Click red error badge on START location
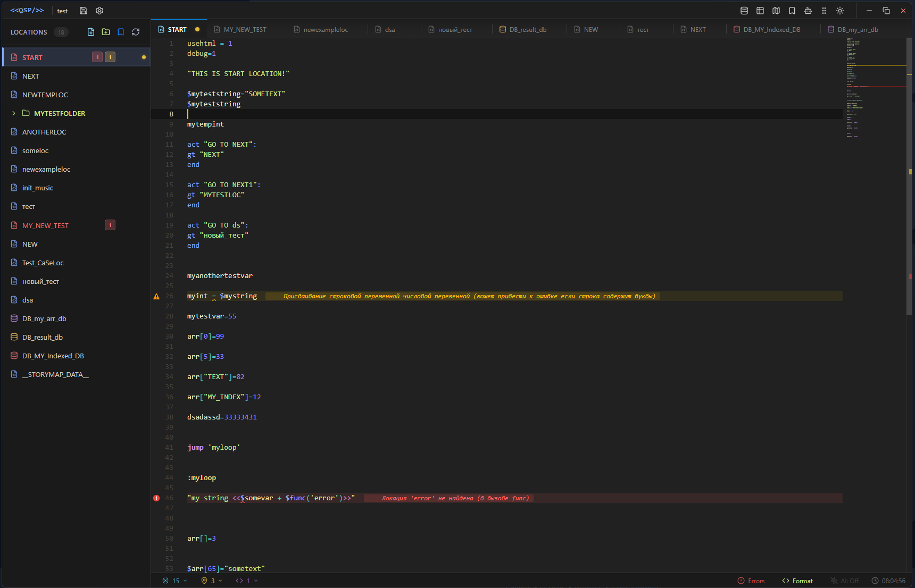The width and height of the screenshot is (915, 588). tap(97, 57)
